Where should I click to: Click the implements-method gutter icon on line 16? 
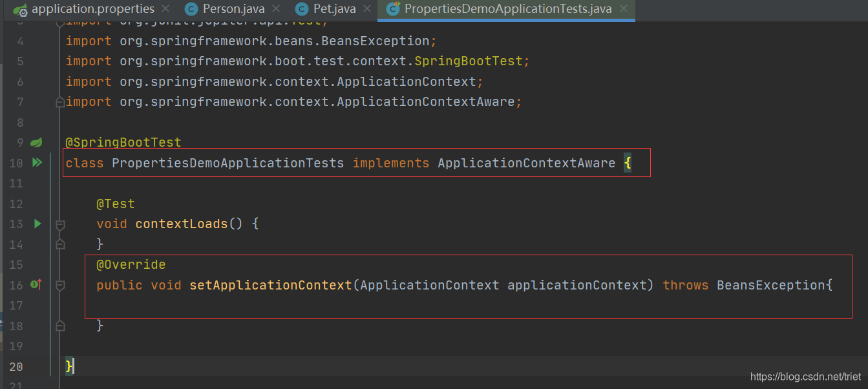36,285
